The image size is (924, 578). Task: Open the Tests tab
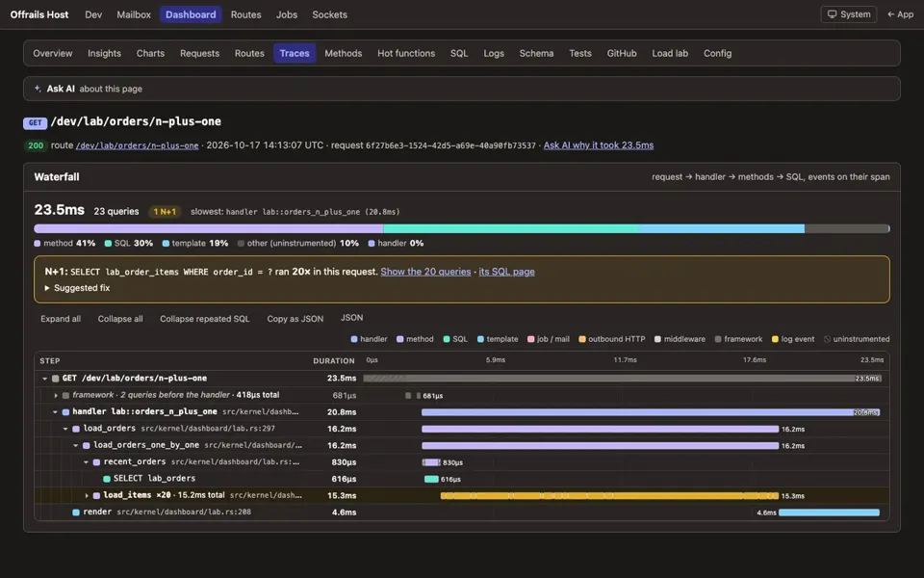tap(579, 53)
